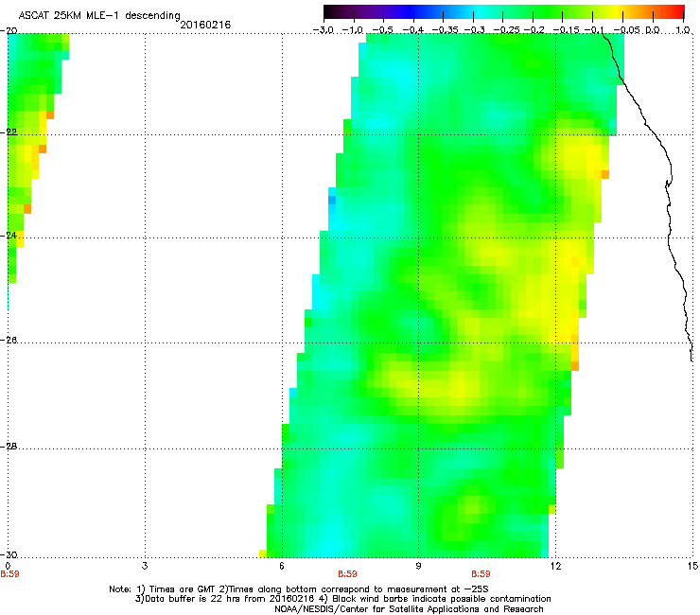Select the note about Data buffer 22 hrs

pyautogui.click(x=342, y=599)
